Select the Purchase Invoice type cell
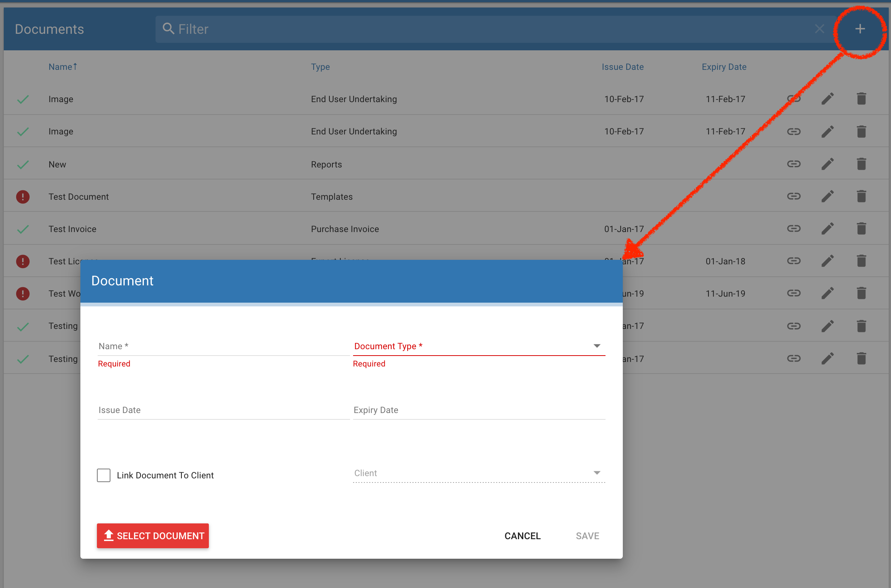Screen dimensions: 891x588 click(x=345, y=229)
